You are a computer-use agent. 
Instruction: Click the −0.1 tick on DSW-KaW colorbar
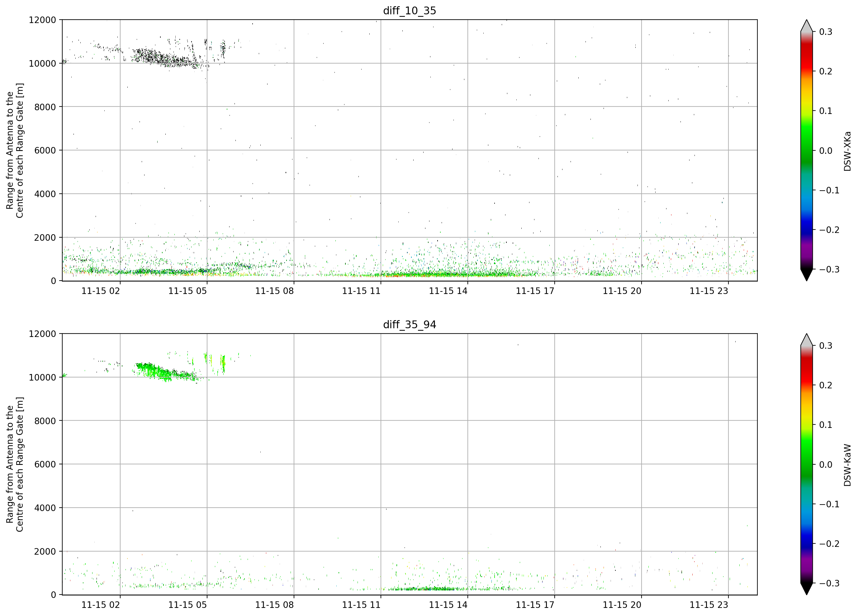(x=829, y=505)
